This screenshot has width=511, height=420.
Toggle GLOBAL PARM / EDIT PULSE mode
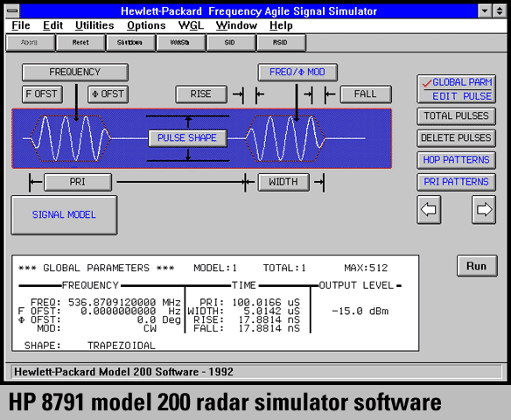pyautogui.click(x=456, y=89)
